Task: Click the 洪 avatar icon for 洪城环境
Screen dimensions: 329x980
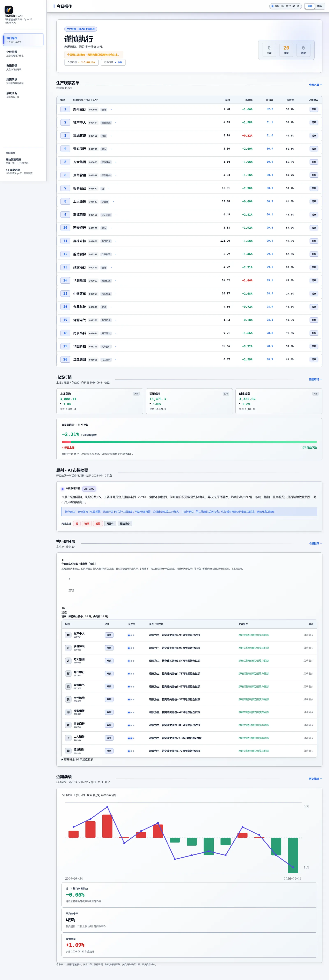Action: click(x=68, y=648)
